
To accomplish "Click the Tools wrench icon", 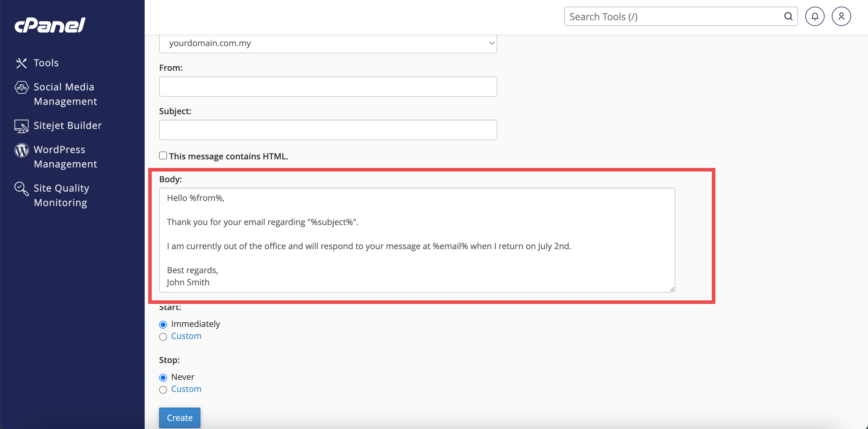I will 21,63.
